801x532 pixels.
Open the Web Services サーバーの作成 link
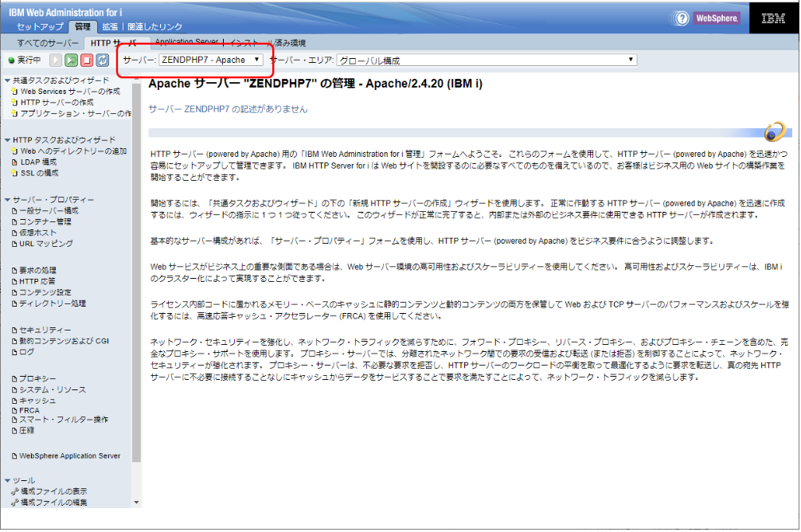click(71, 92)
